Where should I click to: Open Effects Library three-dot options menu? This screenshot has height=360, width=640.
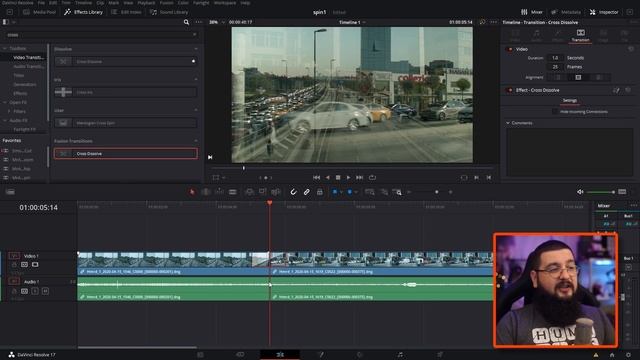(199, 22)
